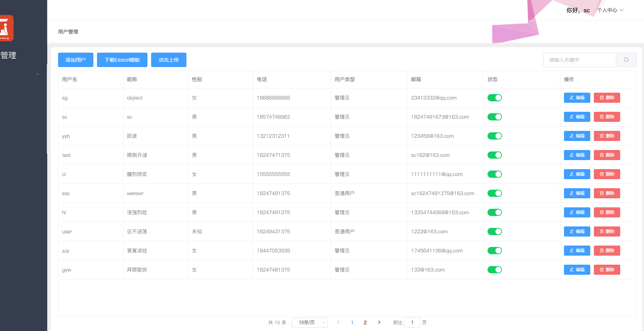This screenshot has height=331, width=644.
Task: Delete the sss user row
Action: coord(607,193)
